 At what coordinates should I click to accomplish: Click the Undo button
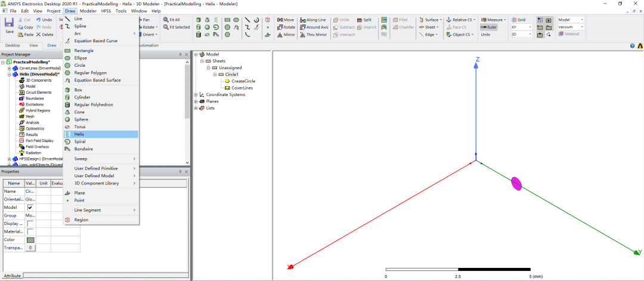tap(44, 20)
